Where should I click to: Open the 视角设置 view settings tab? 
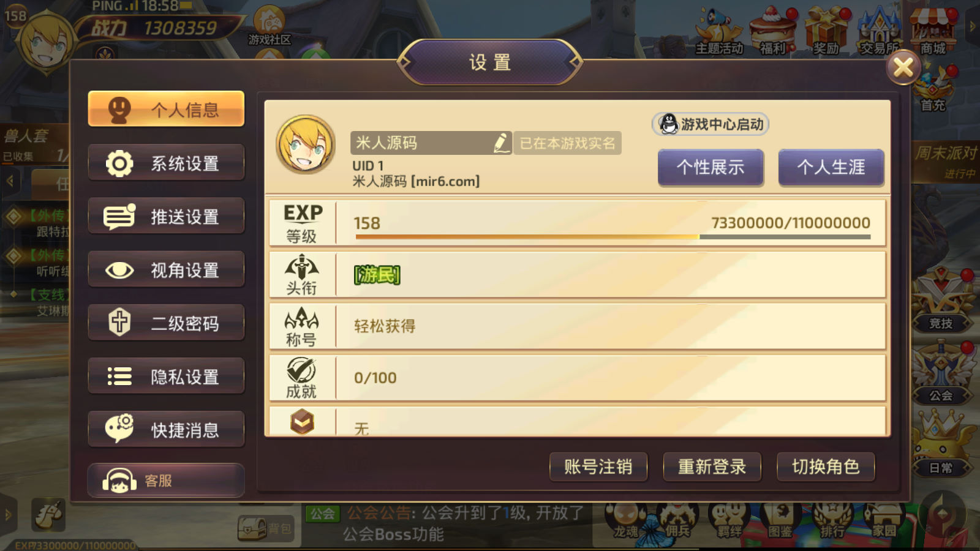(166, 269)
